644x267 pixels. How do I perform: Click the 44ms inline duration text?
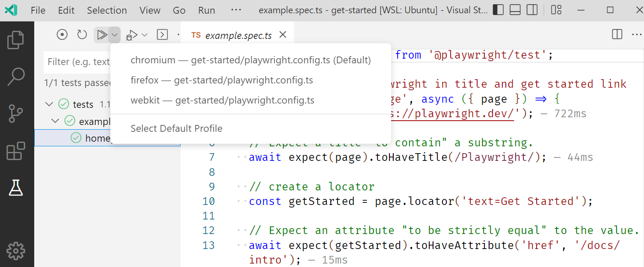tap(580, 157)
